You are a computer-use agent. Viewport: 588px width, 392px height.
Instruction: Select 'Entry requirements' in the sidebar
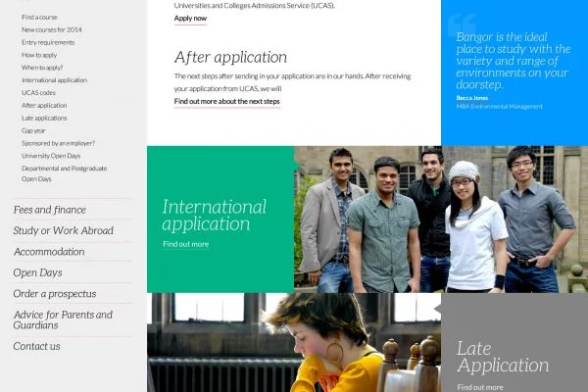pyautogui.click(x=48, y=42)
